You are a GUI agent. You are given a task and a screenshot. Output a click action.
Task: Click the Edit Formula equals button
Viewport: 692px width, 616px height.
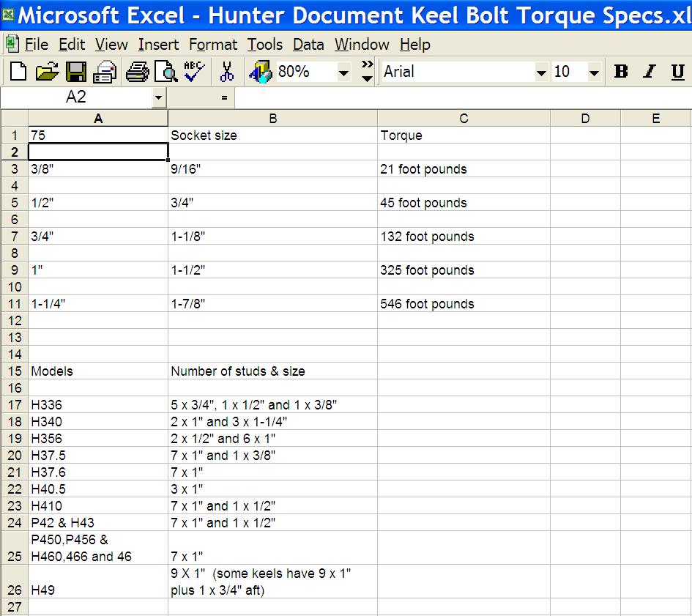click(x=224, y=97)
